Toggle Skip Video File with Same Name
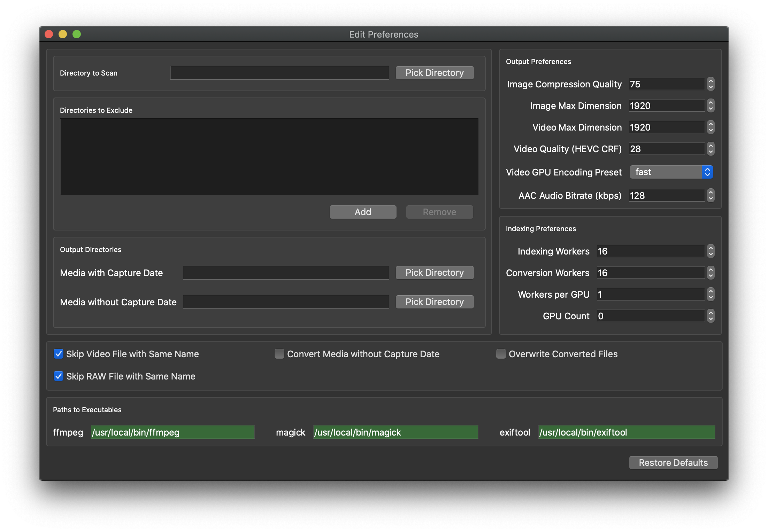This screenshot has width=768, height=532. coord(58,354)
